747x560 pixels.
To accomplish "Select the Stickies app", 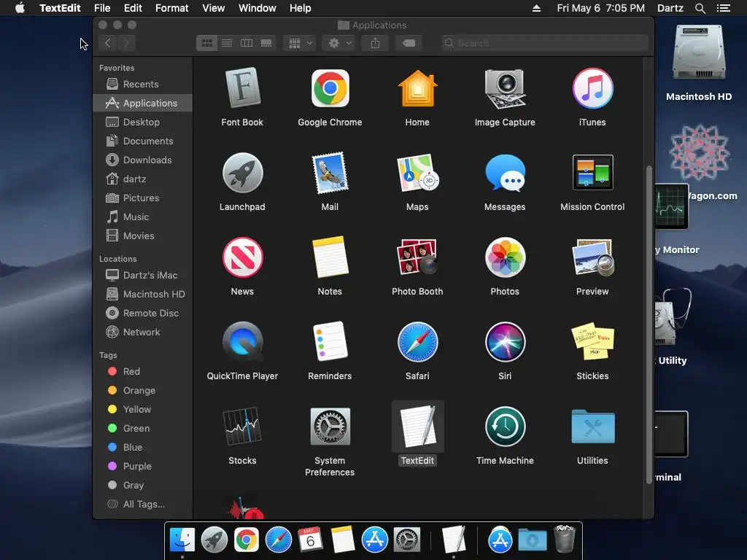I will pos(592,342).
